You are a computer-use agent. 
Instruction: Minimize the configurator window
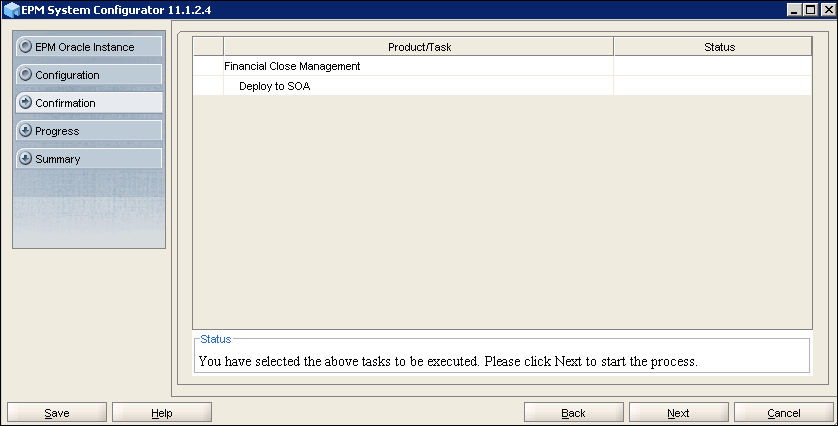(794, 9)
